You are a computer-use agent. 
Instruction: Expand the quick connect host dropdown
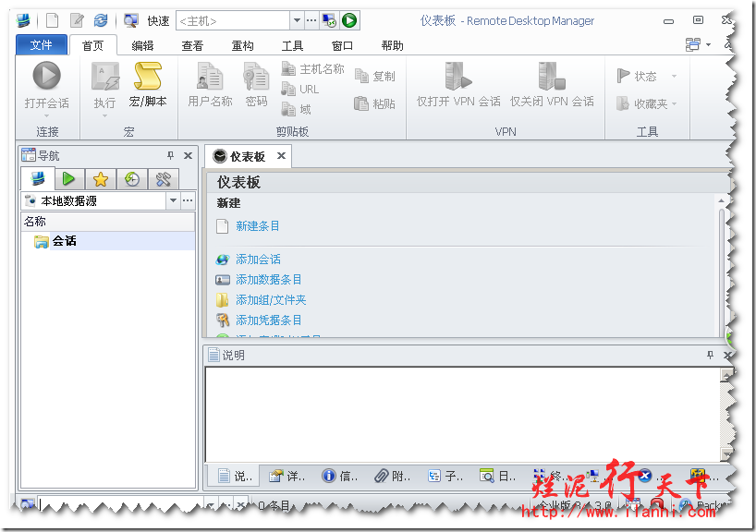(x=297, y=20)
